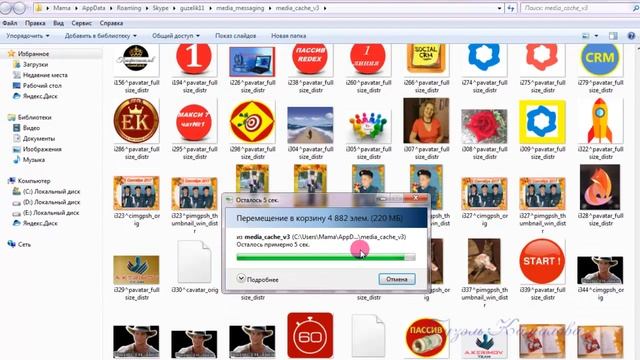Click Отмена button in move dialog
Image resolution: width=640 pixels, height=360 pixels.
397,279
